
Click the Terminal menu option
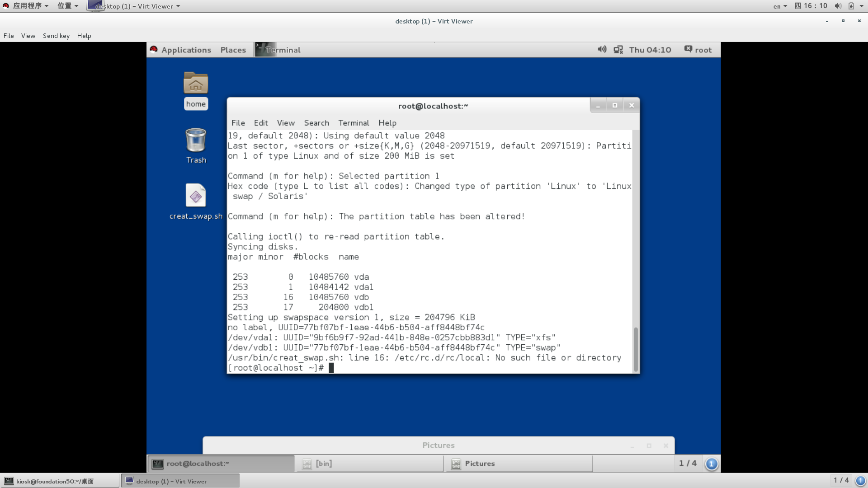pos(354,123)
